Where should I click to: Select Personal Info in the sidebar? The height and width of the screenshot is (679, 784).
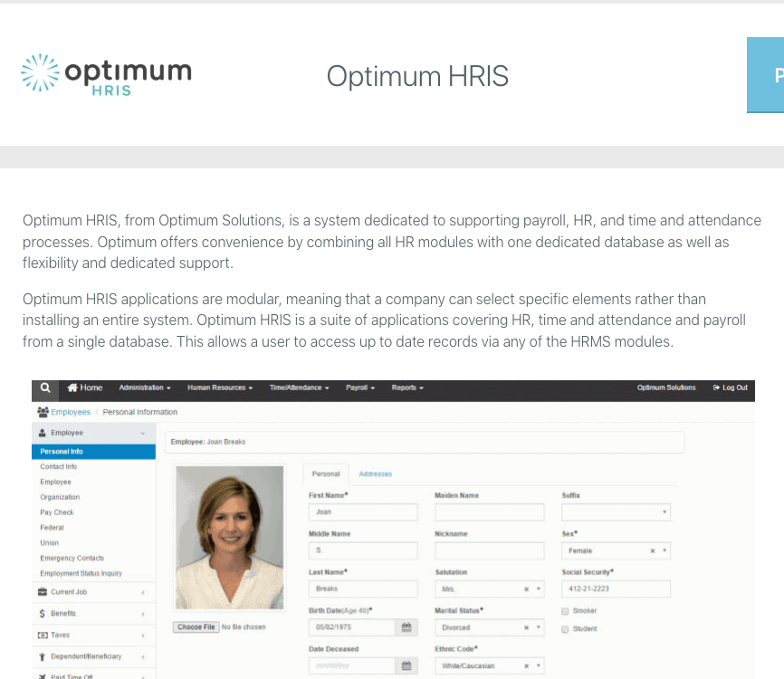click(93, 452)
